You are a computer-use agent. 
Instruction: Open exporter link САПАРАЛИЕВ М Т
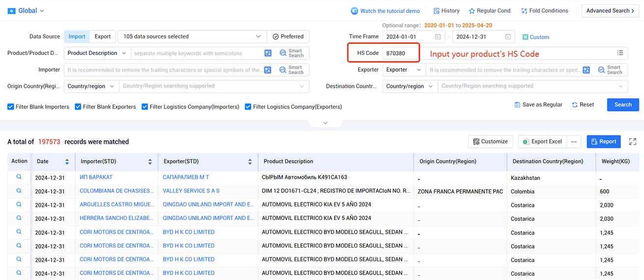(x=186, y=177)
